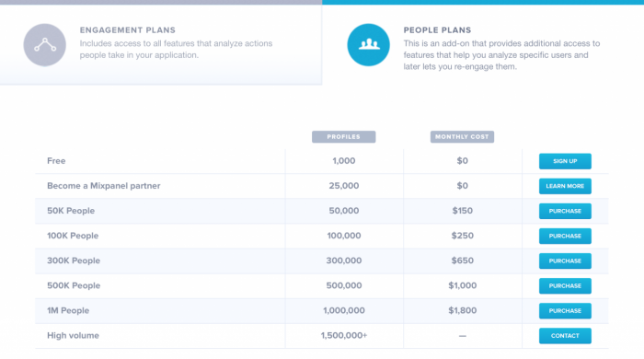Click the 1,500,000+ profiles cell
The image size is (644, 359).
(x=344, y=336)
